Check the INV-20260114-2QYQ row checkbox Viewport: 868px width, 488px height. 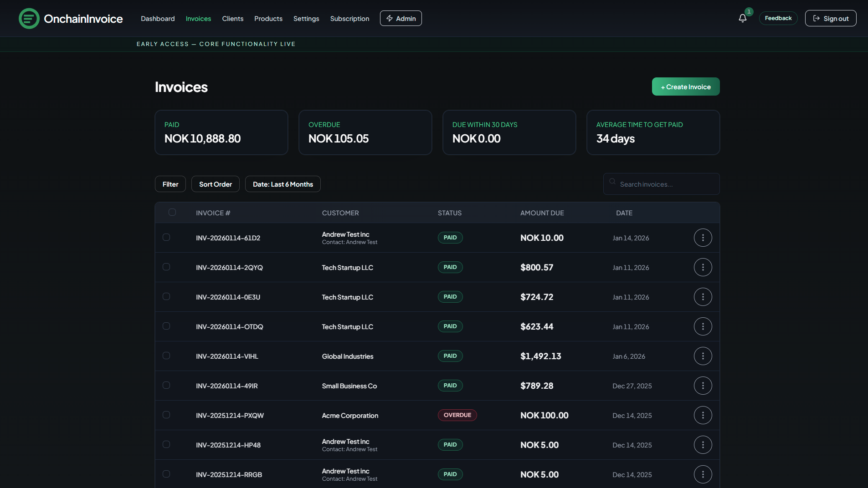coord(166,267)
